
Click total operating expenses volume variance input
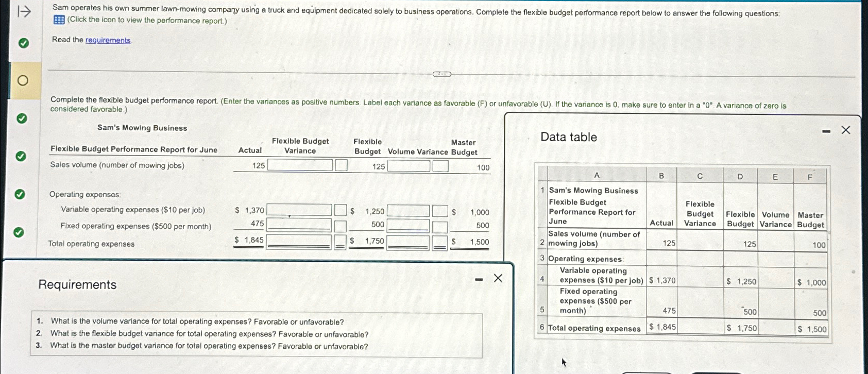[408, 242]
